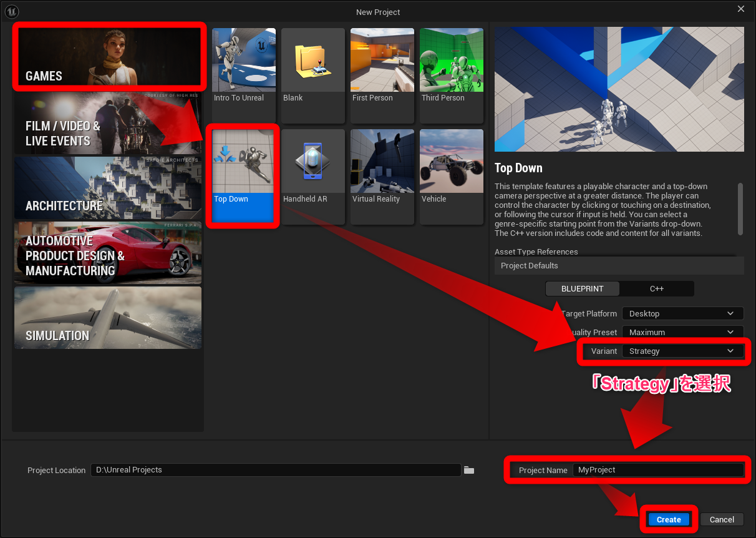Switch to Film / Video & Live Events category
The width and height of the screenshot is (756, 538).
coord(108,124)
